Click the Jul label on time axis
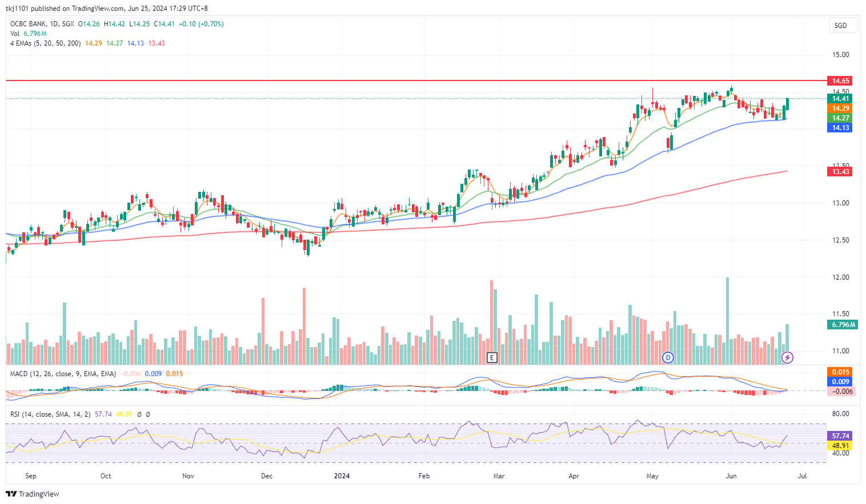Viewport: 866px width, 504px height. [802, 476]
